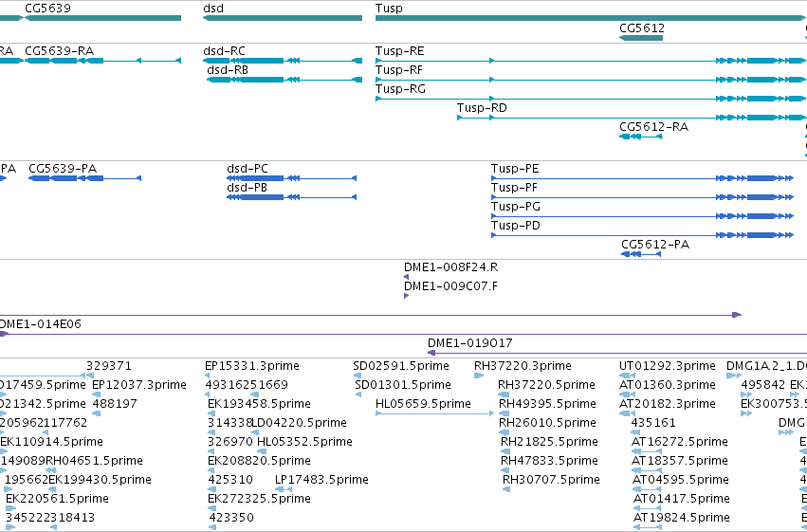Click EST 435161
Image resolution: width=807 pixels, height=532 pixels.
[653, 423]
